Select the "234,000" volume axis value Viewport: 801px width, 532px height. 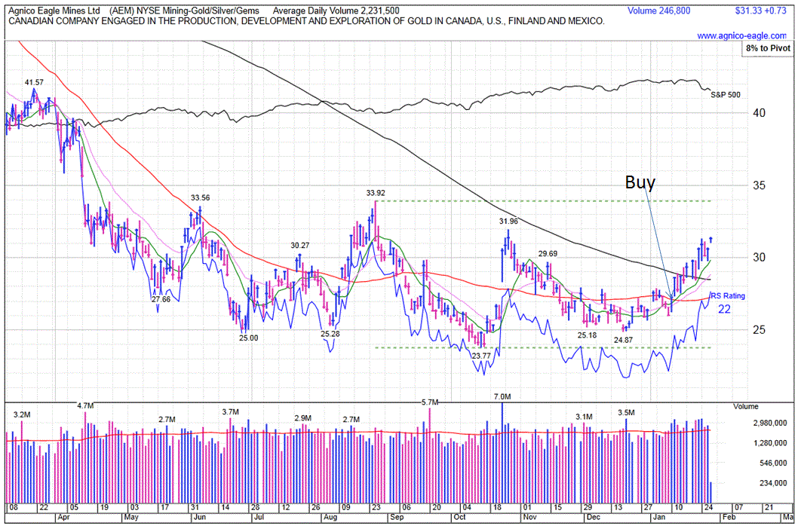point(773,483)
